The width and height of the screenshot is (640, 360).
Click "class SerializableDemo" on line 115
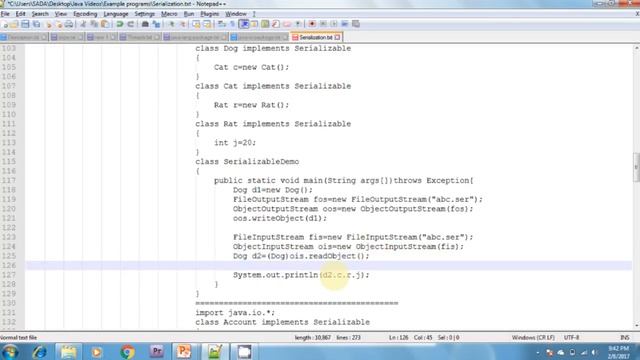point(247,162)
